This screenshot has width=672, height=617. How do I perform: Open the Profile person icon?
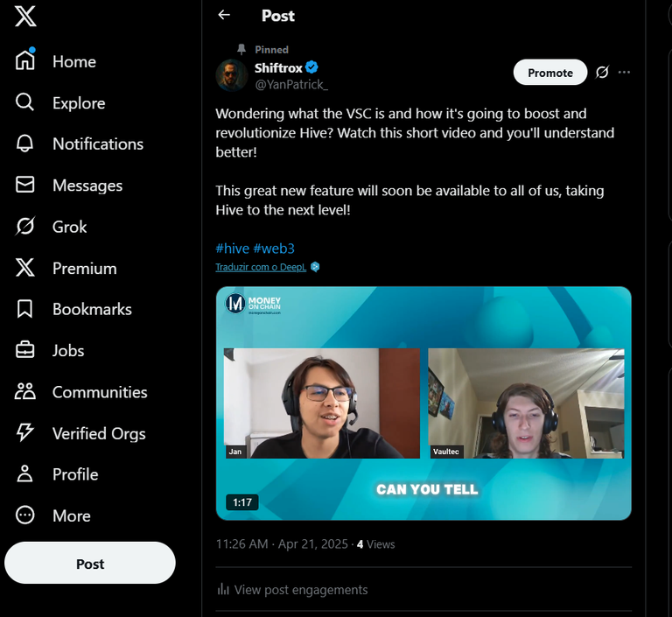24,473
